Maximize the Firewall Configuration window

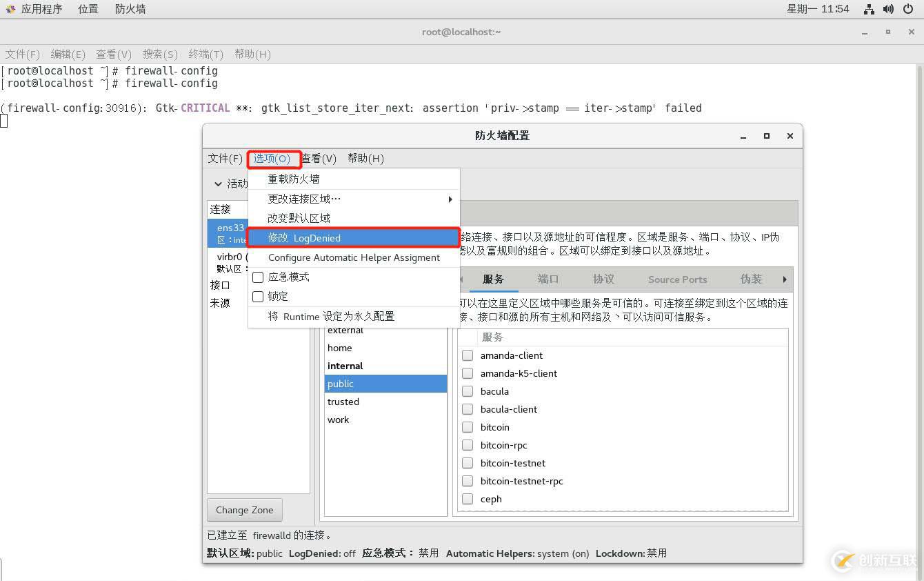tap(766, 136)
